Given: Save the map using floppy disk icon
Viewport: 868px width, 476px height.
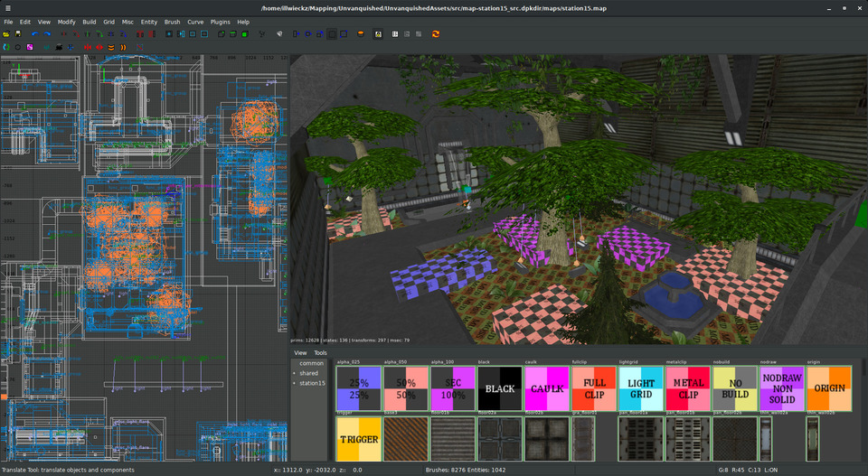Looking at the screenshot, I should coord(18,33).
